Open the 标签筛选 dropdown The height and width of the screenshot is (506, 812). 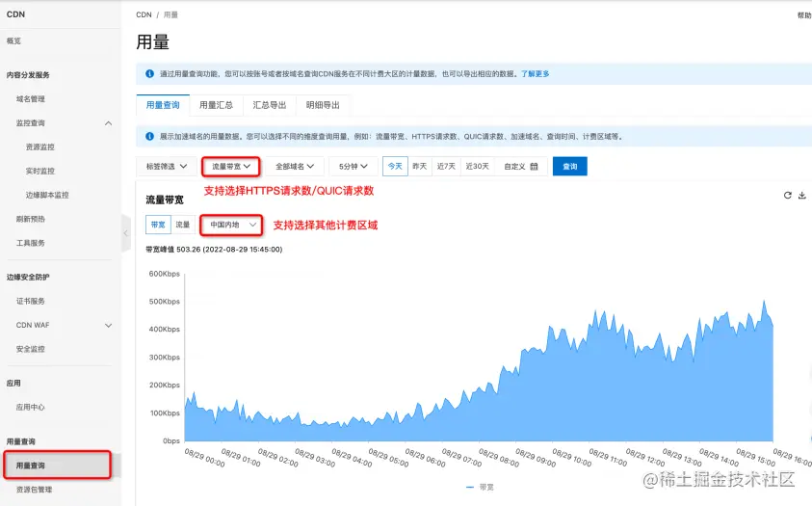tap(167, 166)
